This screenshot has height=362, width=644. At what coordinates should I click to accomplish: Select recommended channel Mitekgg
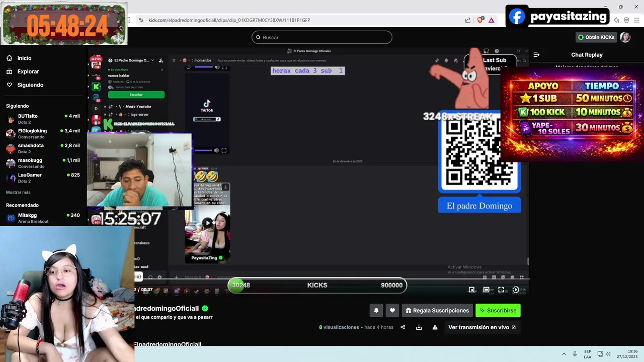pos(43,218)
